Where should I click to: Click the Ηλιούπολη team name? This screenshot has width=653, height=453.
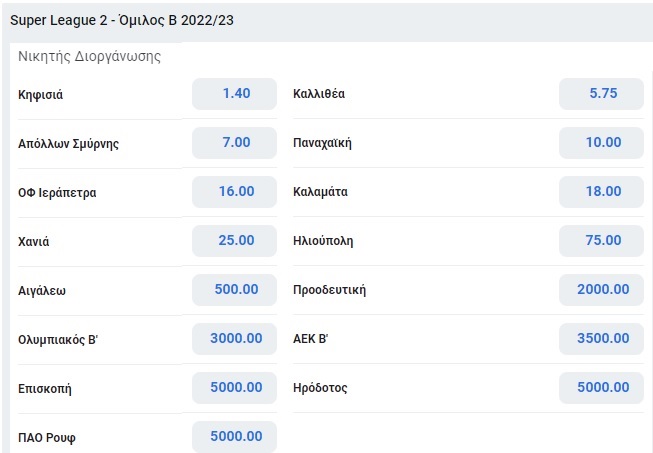pos(323,241)
